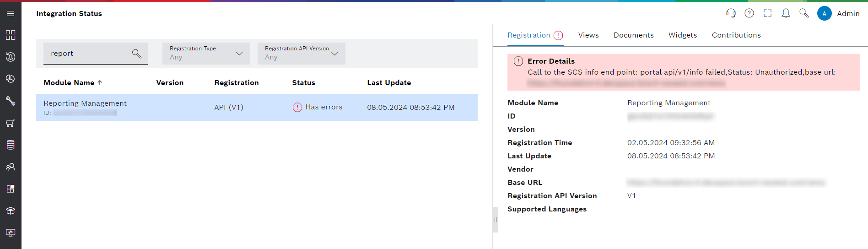Viewport: 868px width, 249px height.
Task: Open the hamburger navigation menu
Action: click(11, 13)
